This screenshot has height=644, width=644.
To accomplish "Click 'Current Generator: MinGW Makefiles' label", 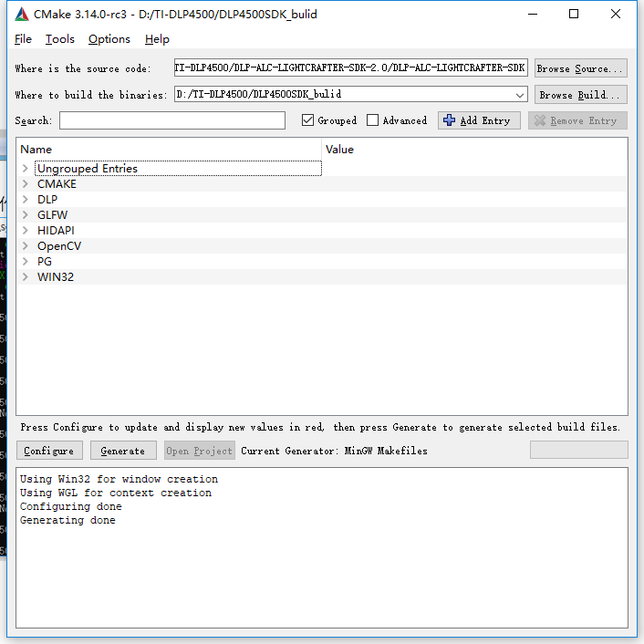I will point(334,451).
